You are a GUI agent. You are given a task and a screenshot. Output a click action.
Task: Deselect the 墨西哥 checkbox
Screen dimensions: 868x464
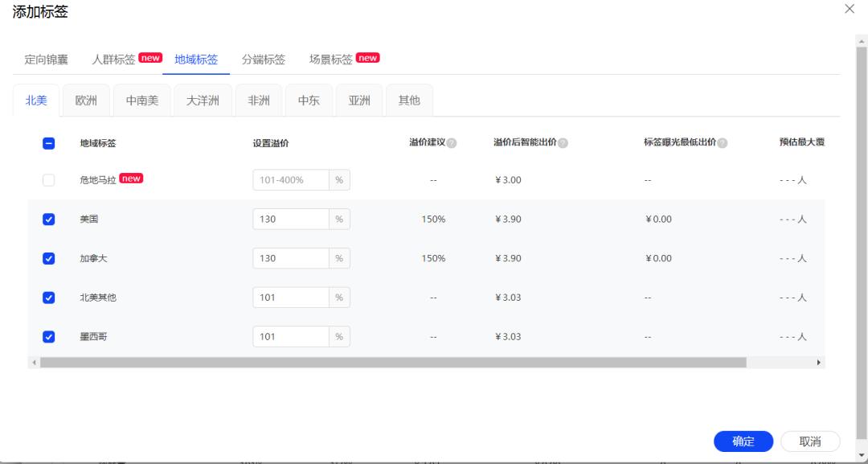tap(48, 336)
